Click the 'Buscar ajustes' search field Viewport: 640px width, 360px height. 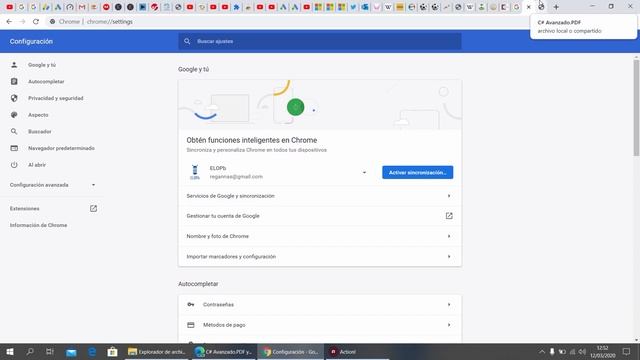point(320,41)
